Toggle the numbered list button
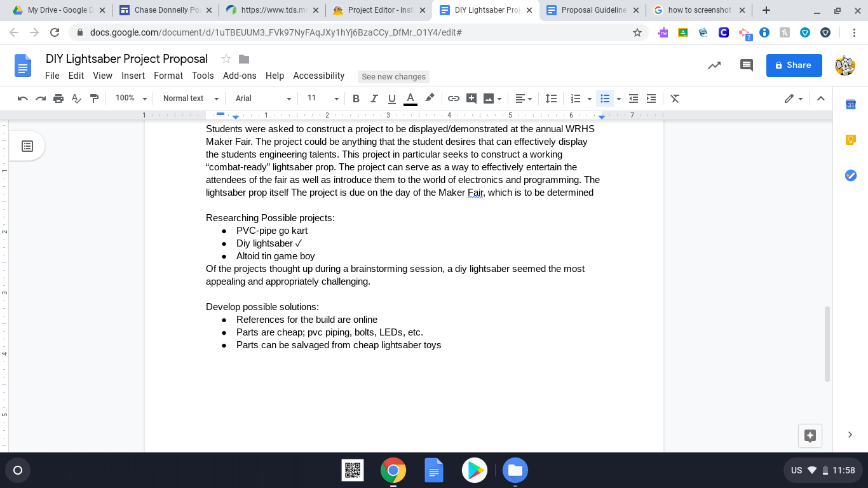Screen dimensions: 868x488 [x=576, y=98]
